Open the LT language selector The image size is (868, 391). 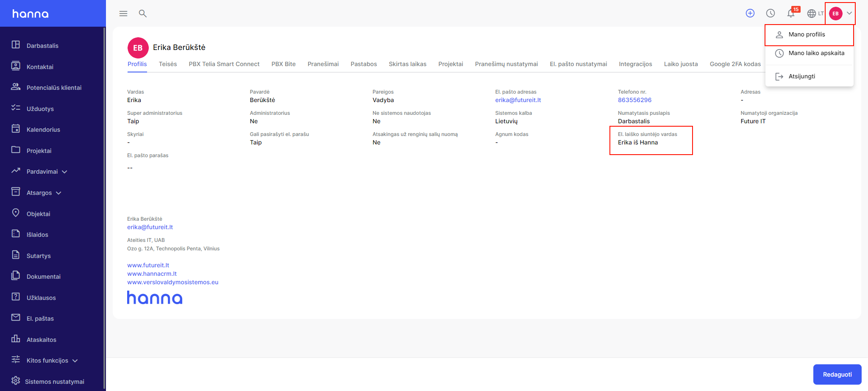tap(821, 14)
